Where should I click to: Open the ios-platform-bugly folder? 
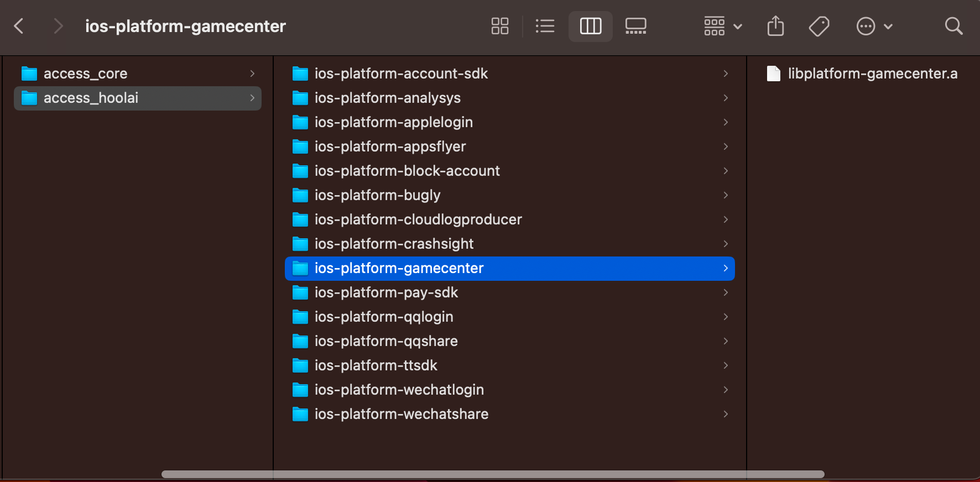pos(510,195)
